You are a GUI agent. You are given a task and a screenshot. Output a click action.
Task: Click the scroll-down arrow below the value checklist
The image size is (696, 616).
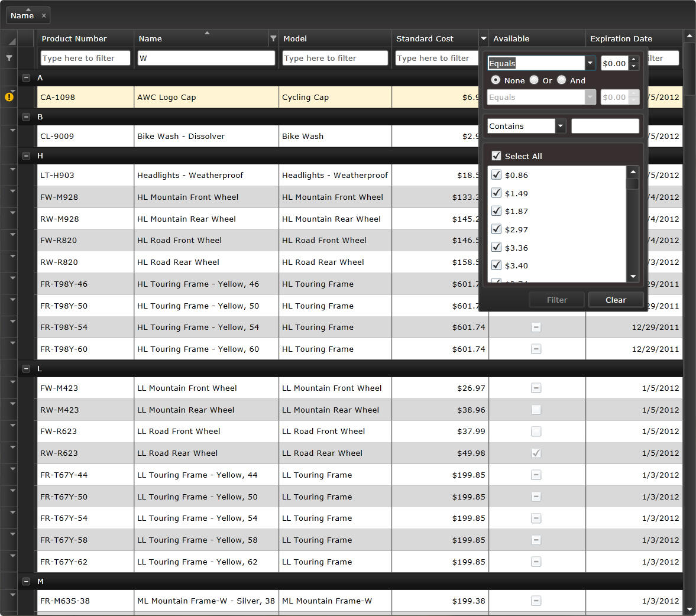tap(633, 275)
